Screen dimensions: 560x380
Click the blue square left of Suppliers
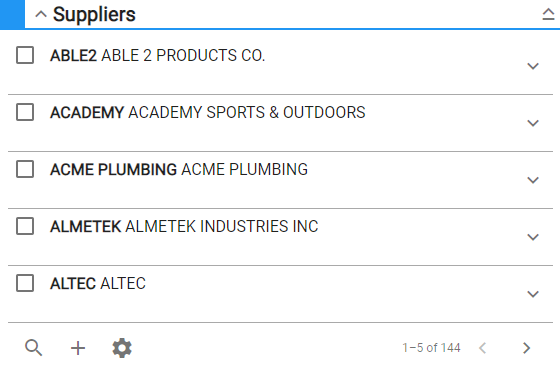click(x=12, y=14)
